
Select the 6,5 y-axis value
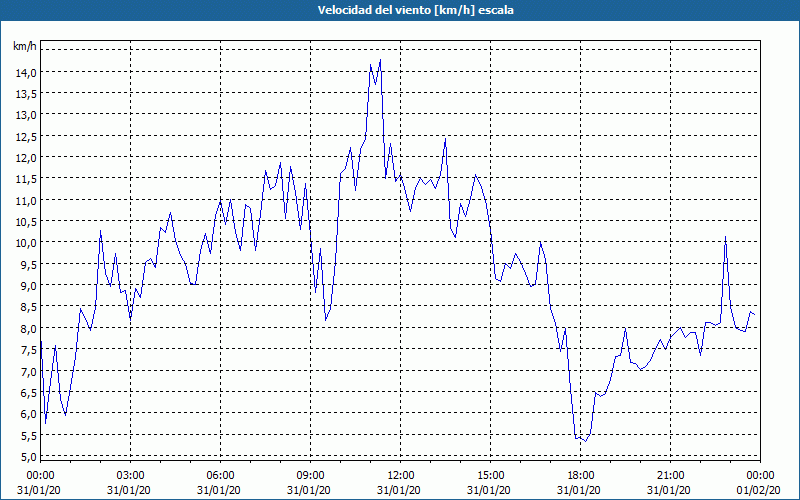[x=28, y=393]
